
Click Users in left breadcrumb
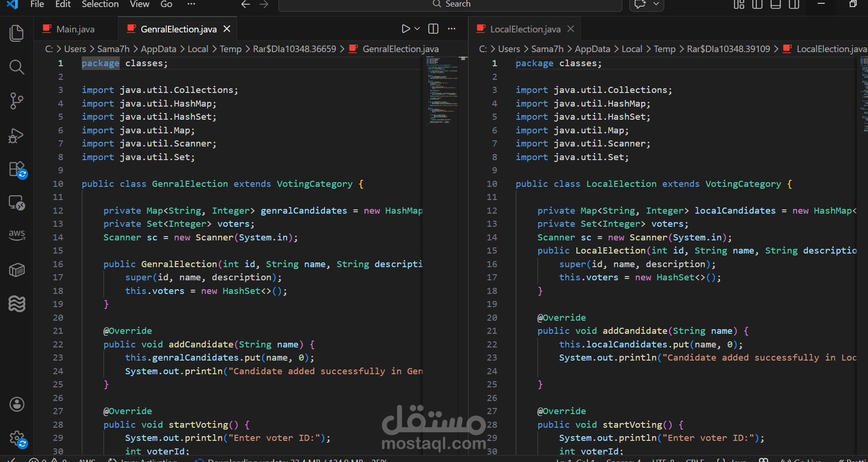75,49
